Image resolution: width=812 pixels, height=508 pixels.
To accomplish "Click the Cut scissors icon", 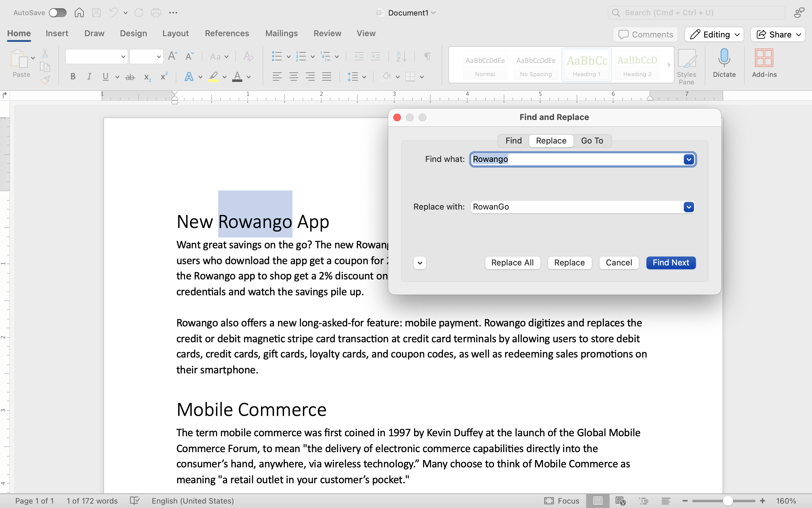I will pyautogui.click(x=45, y=53).
